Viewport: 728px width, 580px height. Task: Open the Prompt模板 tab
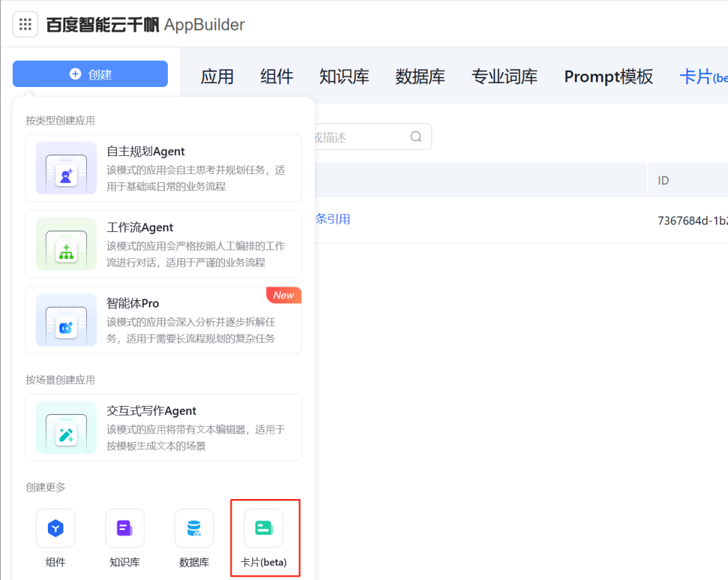pos(608,77)
